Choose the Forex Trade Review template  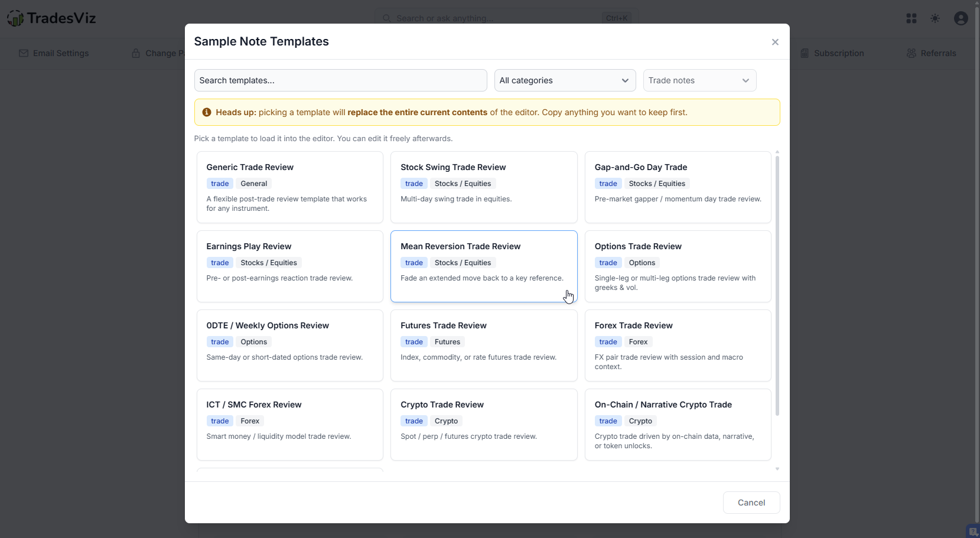(x=678, y=345)
